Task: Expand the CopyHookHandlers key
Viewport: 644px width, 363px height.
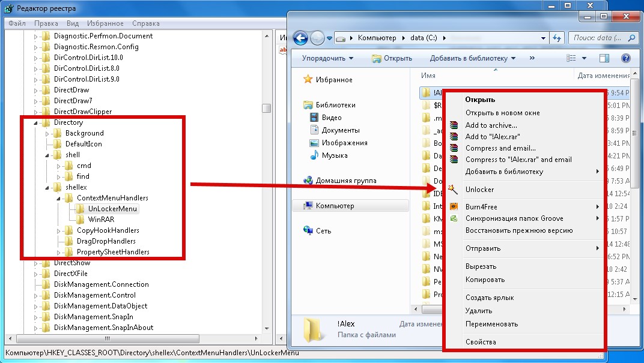Action: [59, 230]
